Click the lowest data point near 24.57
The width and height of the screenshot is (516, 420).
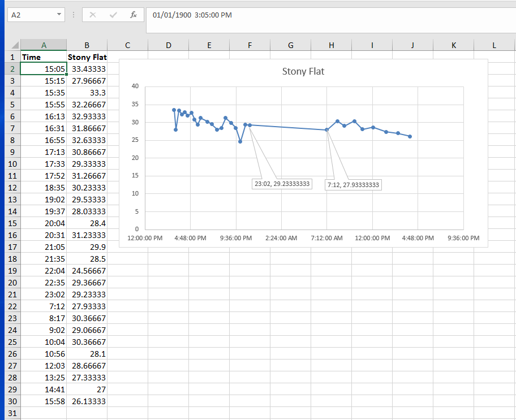pos(240,142)
